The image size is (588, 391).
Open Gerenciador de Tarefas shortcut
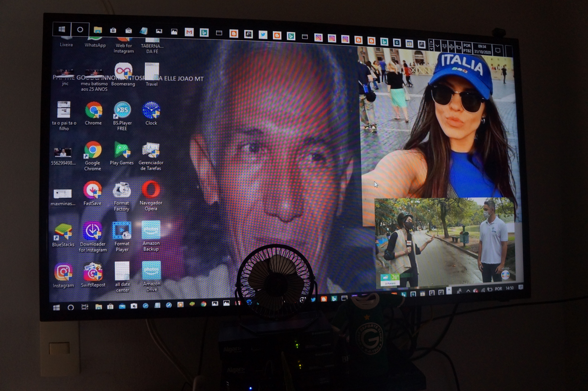point(151,150)
